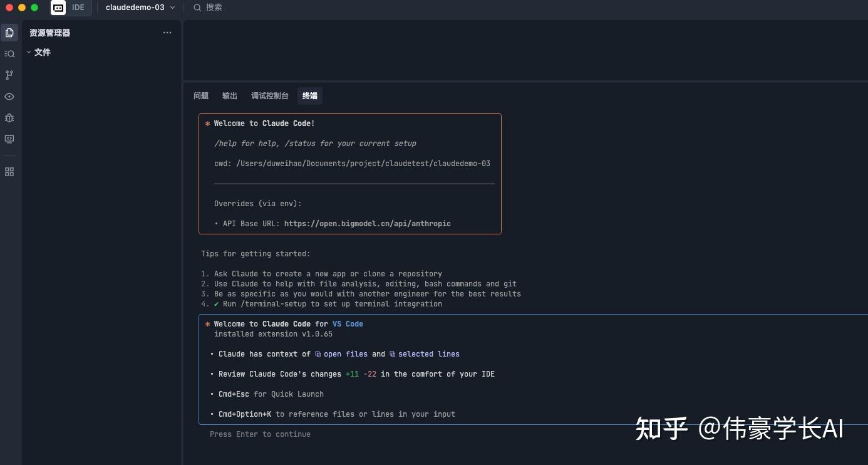Select the remote code icon in the sidebar
Image resolution: width=868 pixels, height=465 pixels.
pyautogui.click(x=9, y=139)
